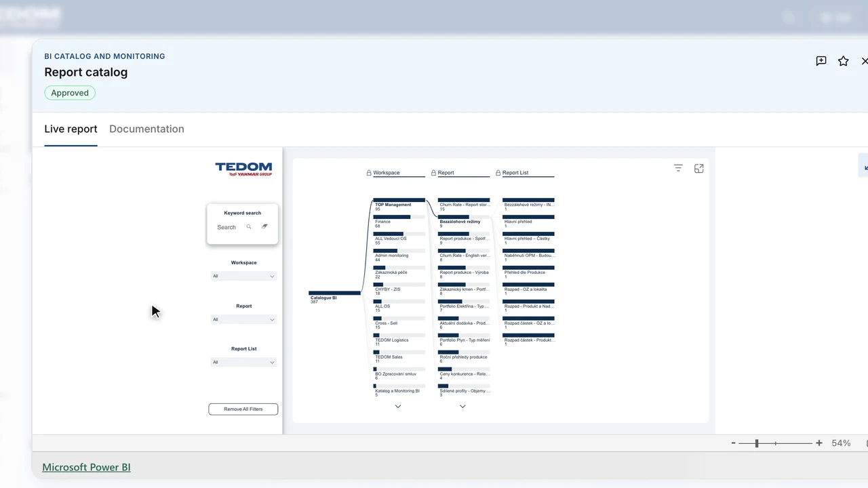
Task: Open the Workspace filter dropdown
Action: pyautogui.click(x=243, y=276)
